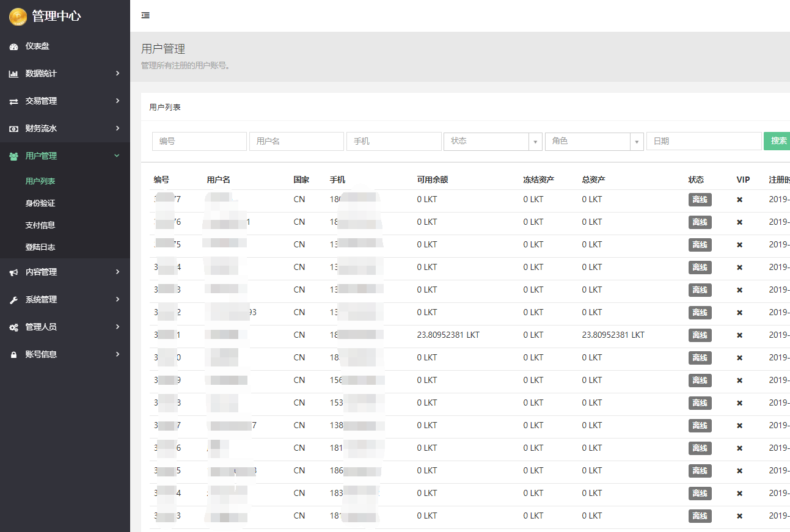
Task: Click the megaphone icon for 内容管理
Action: [x=13, y=272]
